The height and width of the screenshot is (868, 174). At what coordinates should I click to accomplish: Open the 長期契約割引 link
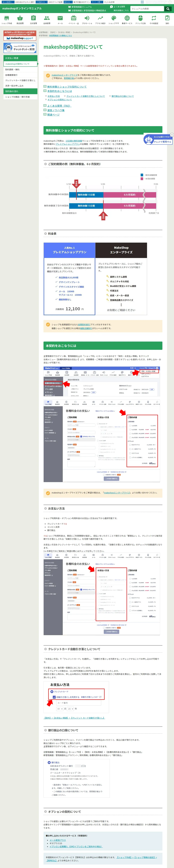click(84, 324)
